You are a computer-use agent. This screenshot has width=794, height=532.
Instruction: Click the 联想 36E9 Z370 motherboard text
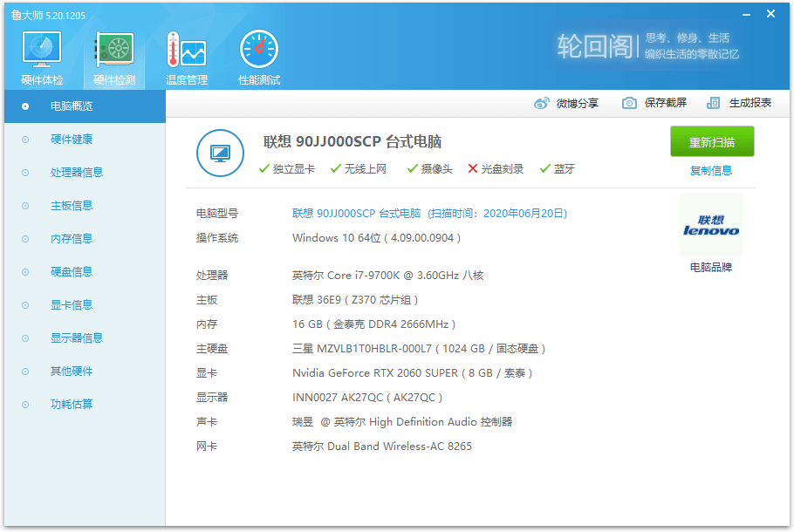pos(355,300)
